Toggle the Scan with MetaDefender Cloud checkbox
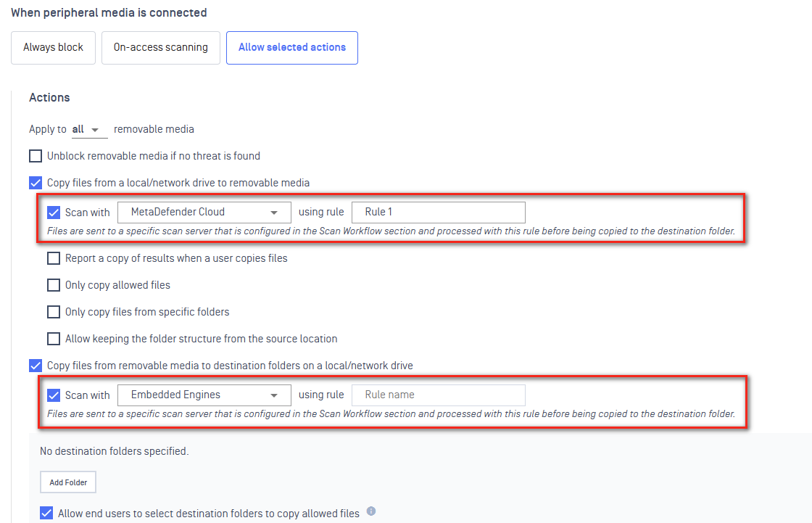This screenshot has height=523, width=812. pyautogui.click(x=54, y=213)
